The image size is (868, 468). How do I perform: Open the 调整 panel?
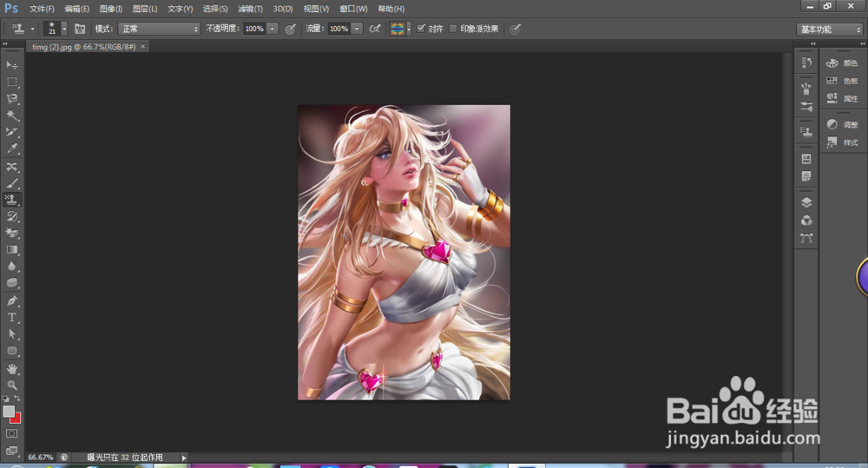click(x=842, y=125)
